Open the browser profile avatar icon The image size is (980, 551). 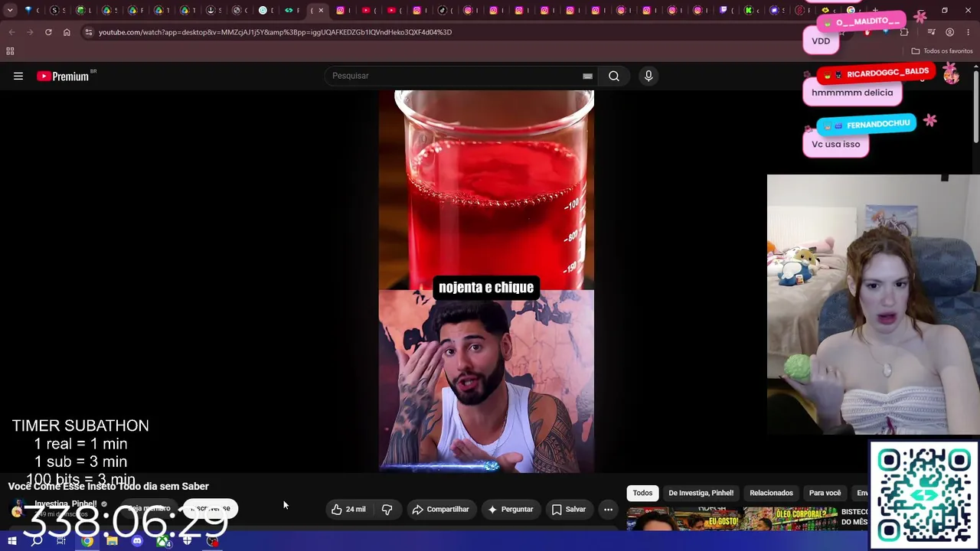[x=949, y=32]
